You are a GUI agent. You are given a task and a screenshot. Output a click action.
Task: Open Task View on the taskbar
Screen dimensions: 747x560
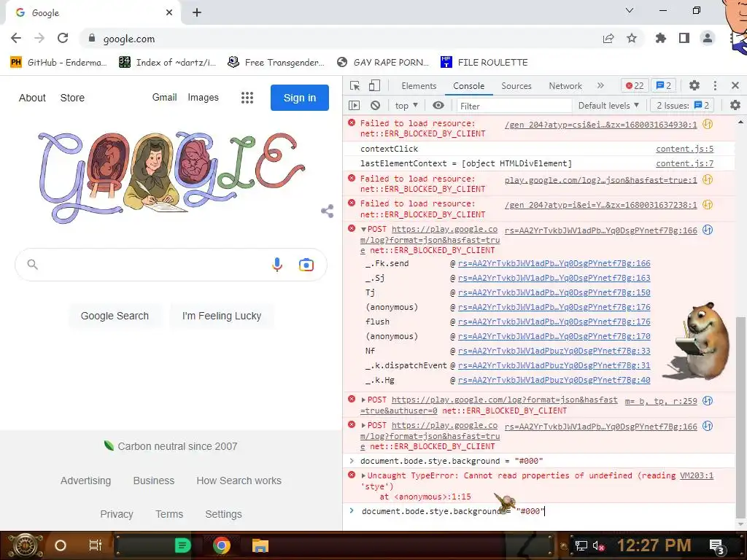[96, 545]
